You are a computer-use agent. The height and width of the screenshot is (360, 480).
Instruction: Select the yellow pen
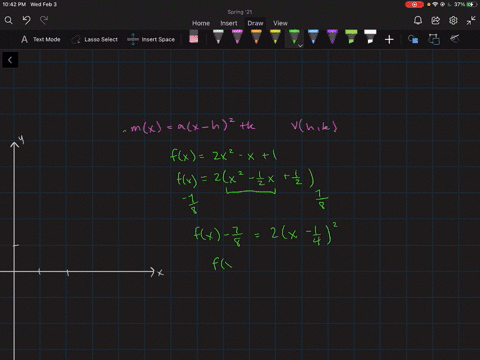pos(275,37)
